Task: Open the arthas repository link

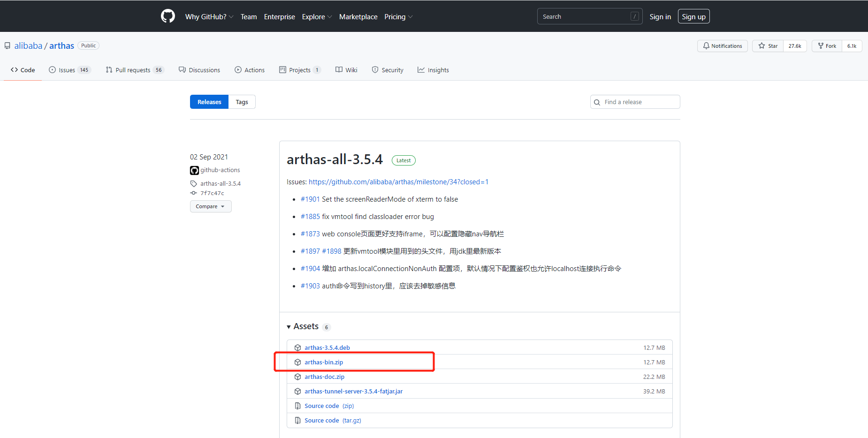Action: pyautogui.click(x=61, y=45)
